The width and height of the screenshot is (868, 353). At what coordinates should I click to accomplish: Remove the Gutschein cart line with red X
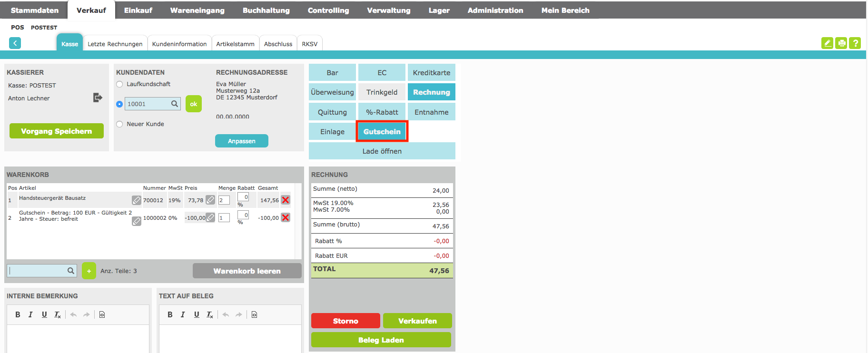(x=286, y=217)
